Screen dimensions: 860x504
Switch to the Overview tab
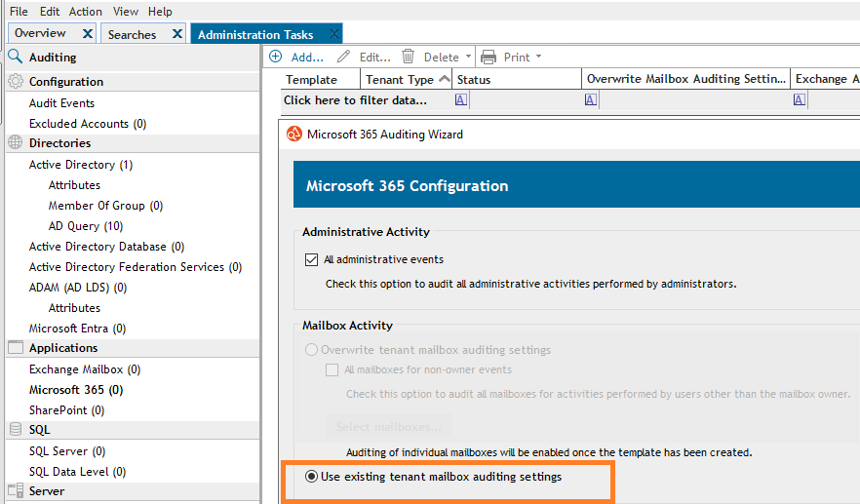[40, 33]
